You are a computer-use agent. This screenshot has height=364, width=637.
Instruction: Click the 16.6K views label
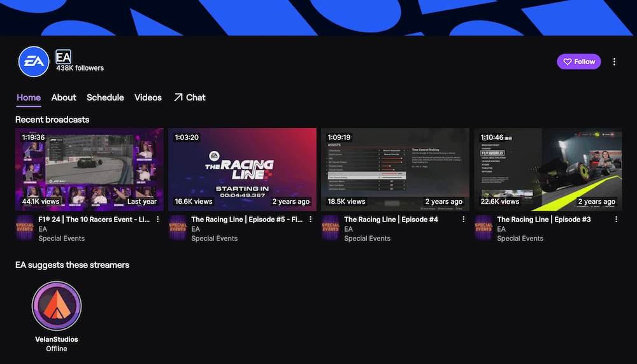click(194, 201)
